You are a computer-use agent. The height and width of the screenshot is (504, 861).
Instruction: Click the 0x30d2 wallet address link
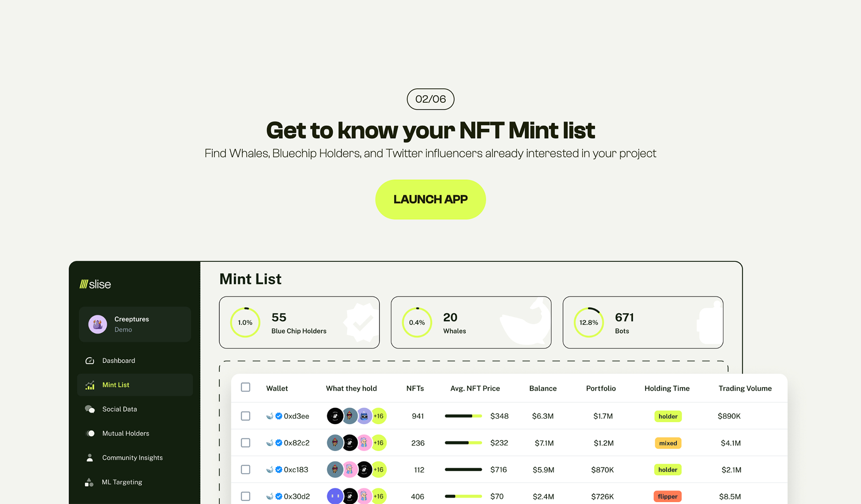point(296,496)
